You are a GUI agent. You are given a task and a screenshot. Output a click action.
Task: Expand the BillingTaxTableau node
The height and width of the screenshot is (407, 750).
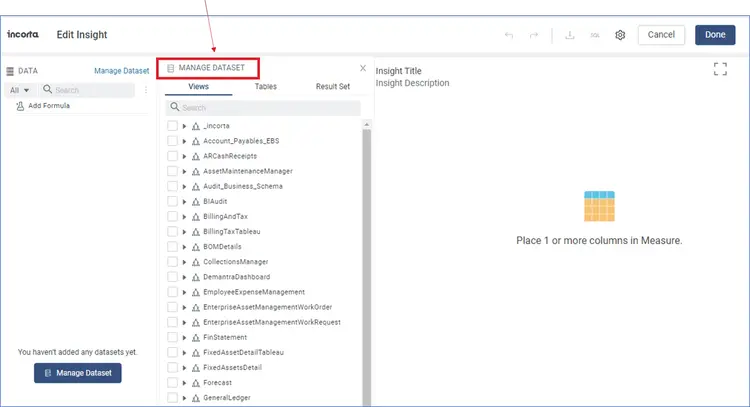184,232
